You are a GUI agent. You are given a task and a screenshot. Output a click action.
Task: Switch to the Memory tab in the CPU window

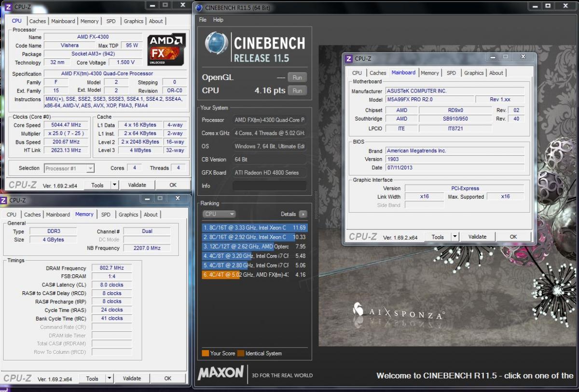point(90,21)
